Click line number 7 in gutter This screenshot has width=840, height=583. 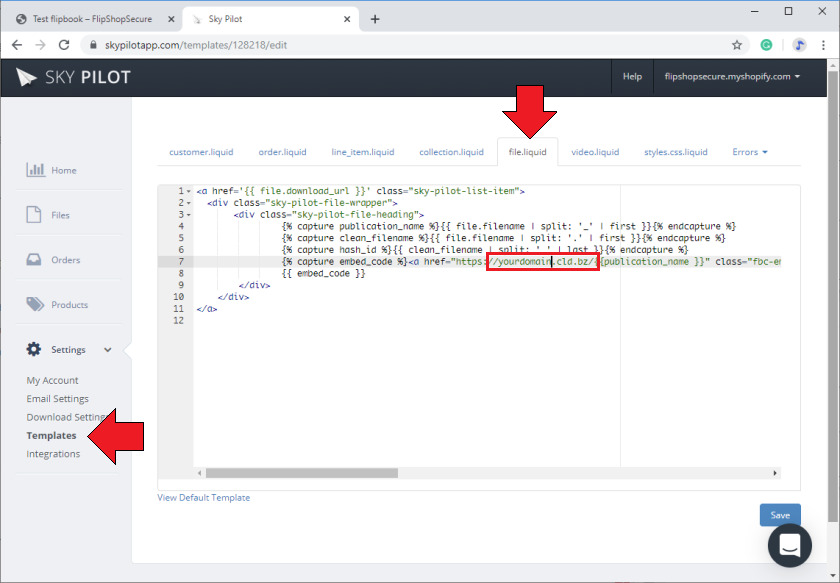(181, 261)
